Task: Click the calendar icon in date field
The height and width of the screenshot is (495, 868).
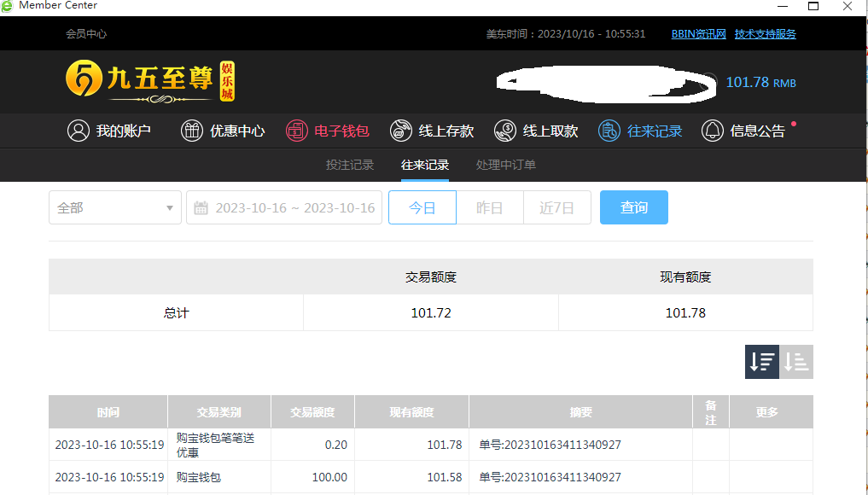Action: point(201,208)
